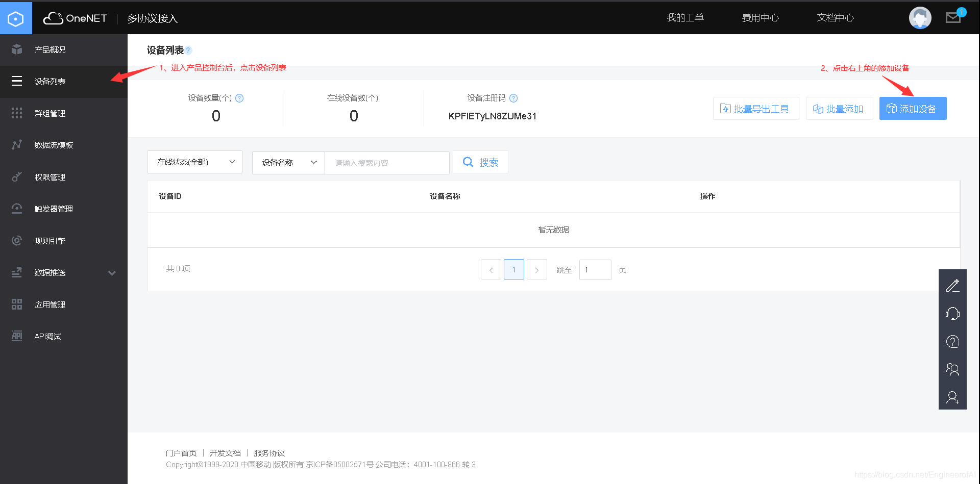Open 文档中心 in the top bar

point(835,17)
